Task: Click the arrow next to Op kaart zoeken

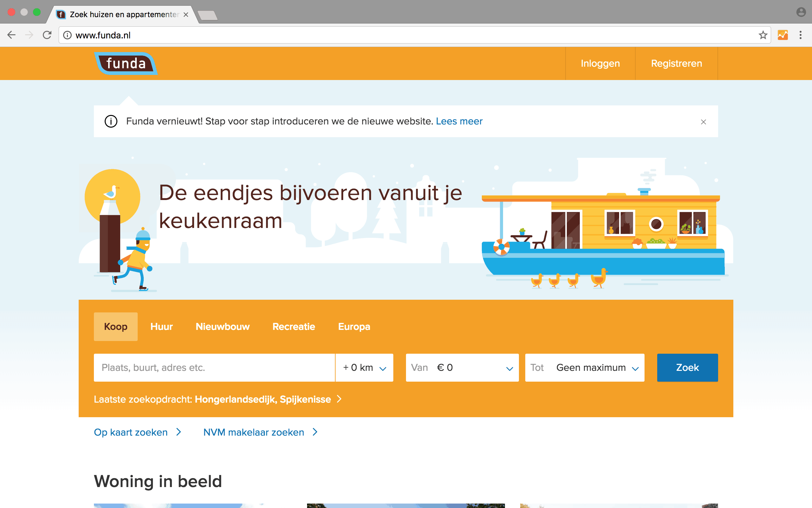Action: tap(179, 432)
